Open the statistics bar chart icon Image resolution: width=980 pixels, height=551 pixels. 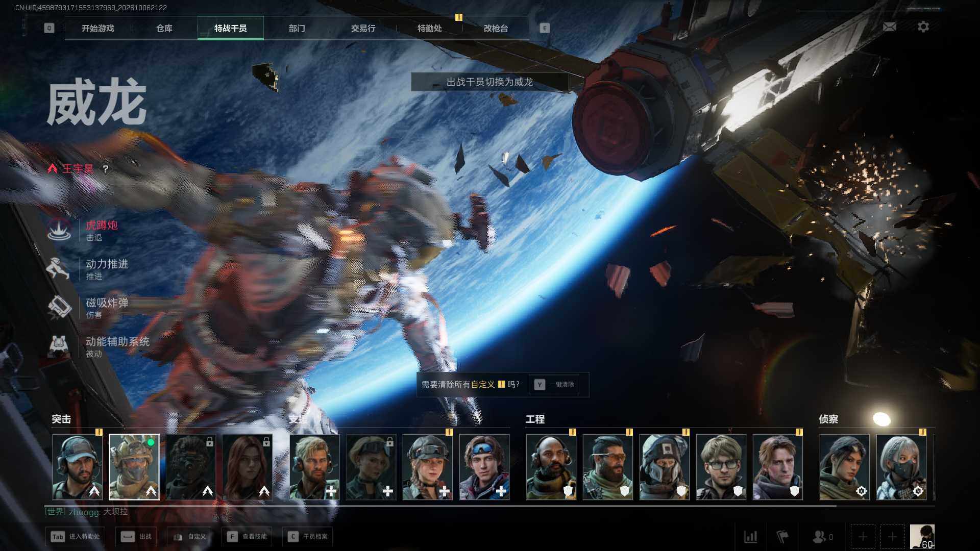(x=750, y=537)
